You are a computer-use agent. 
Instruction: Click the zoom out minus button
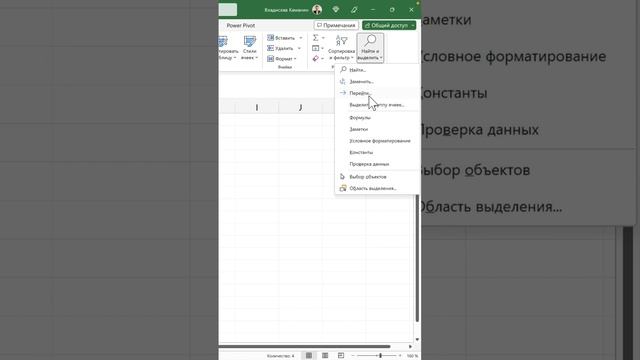click(353, 356)
